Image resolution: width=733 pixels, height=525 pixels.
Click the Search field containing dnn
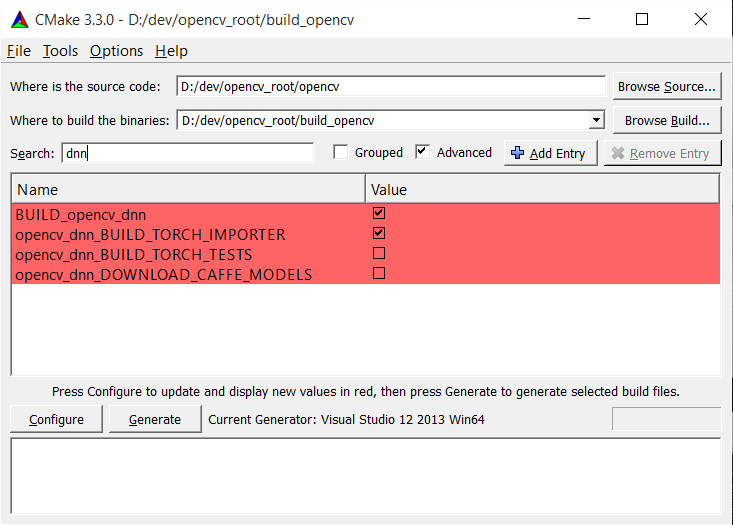(x=187, y=153)
